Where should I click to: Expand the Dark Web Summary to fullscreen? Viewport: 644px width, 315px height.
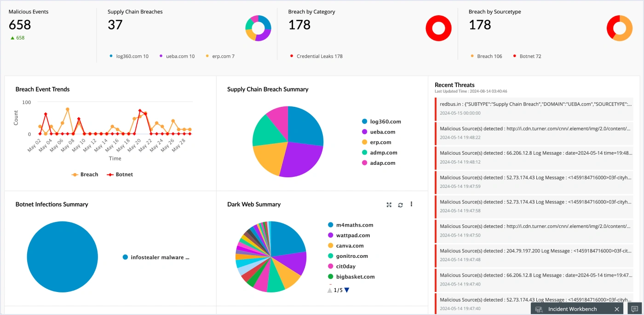click(x=389, y=204)
